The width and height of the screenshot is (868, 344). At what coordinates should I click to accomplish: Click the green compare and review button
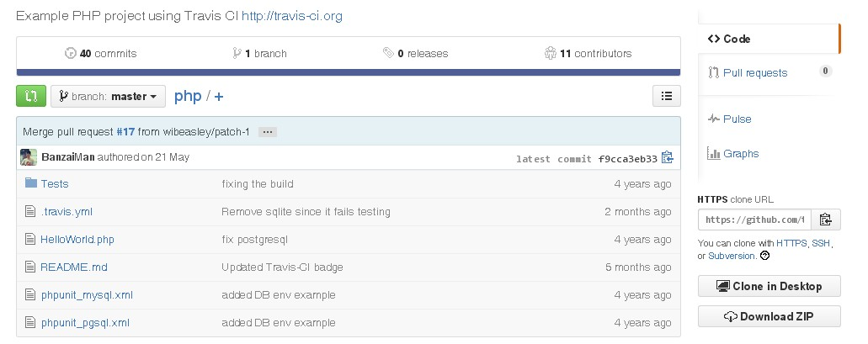pos(31,96)
